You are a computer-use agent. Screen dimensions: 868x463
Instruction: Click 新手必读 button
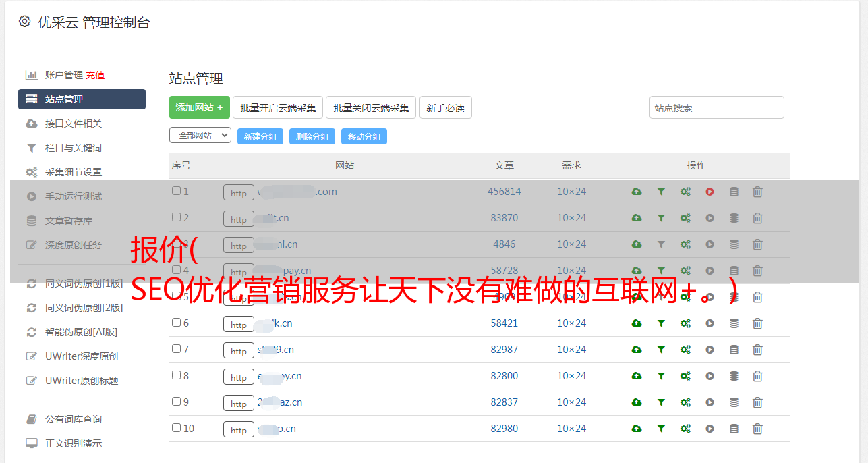point(445,107)
